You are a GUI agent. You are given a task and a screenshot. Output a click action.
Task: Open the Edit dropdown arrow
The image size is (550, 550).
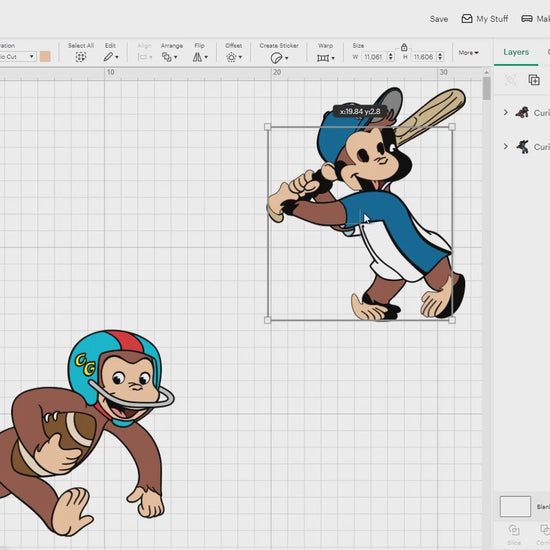(117, 57)
